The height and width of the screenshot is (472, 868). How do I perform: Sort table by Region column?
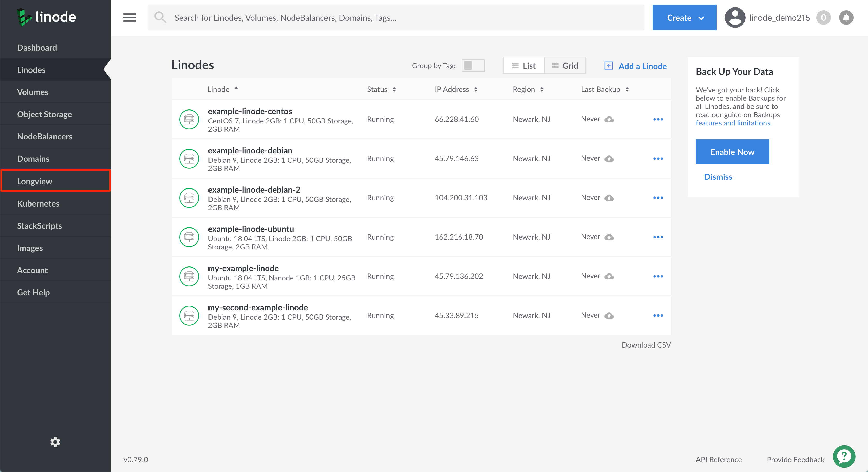pyautogui.click(x=528, y=89)
